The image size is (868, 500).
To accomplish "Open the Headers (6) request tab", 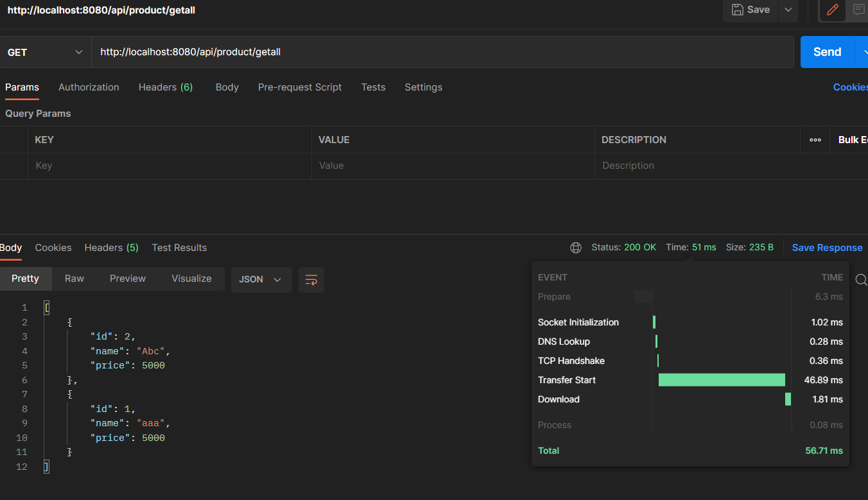I will pyautogui.click(x=166, y=87).
